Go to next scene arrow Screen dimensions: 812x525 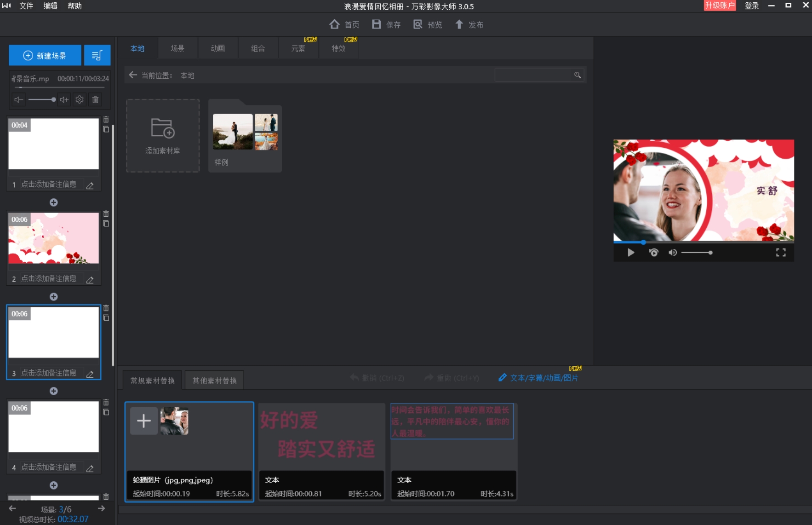(102, 508)
